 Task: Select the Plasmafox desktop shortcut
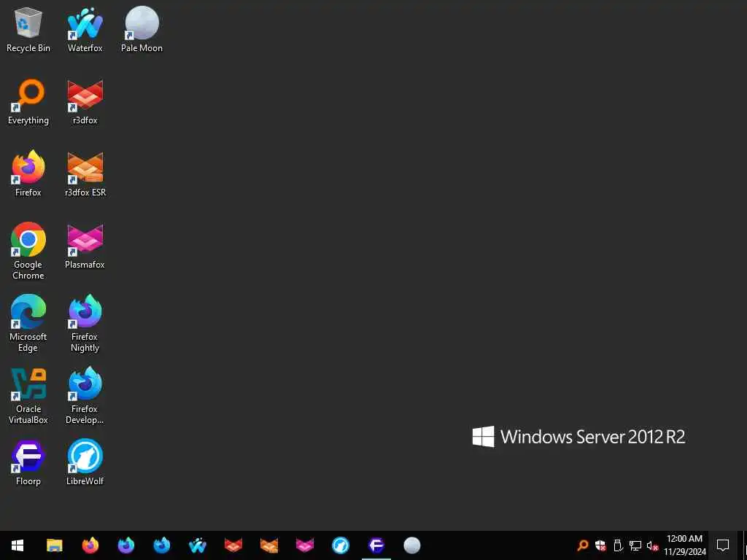(x=85, y=246)
